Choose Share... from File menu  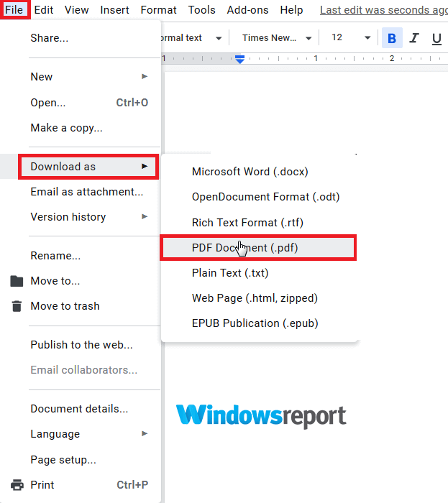coord(81,38)
